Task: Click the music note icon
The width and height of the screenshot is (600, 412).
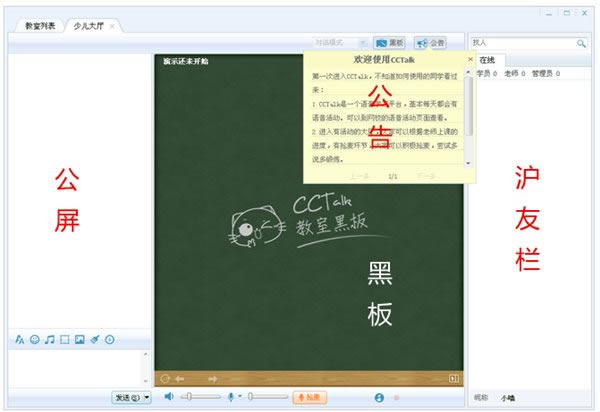Action: (x=50, y=339)
